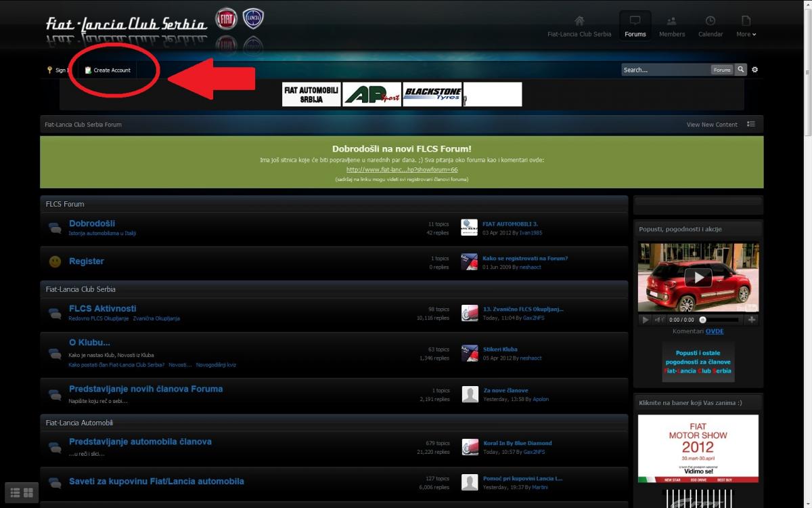Open Kako postati član Fiat-Lancia Club Serbia?
Screen dimensions: 812x508
pos(116,364)
